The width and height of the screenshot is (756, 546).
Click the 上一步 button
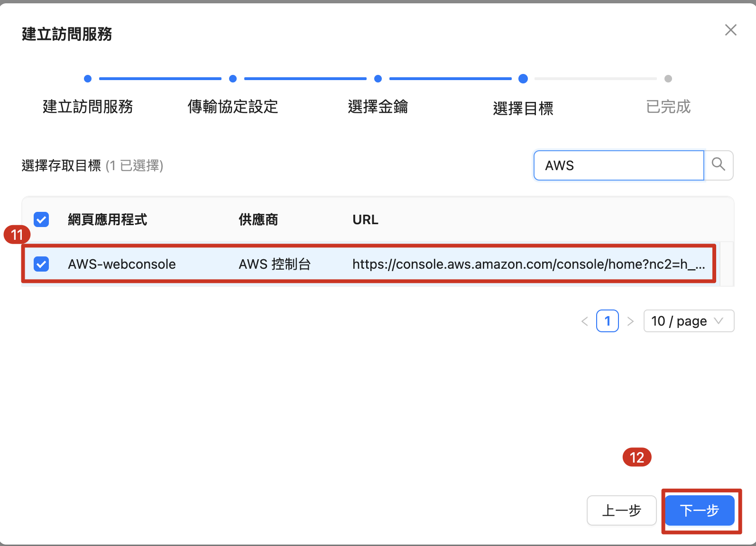pyautogui.click(x=621, y=510)
